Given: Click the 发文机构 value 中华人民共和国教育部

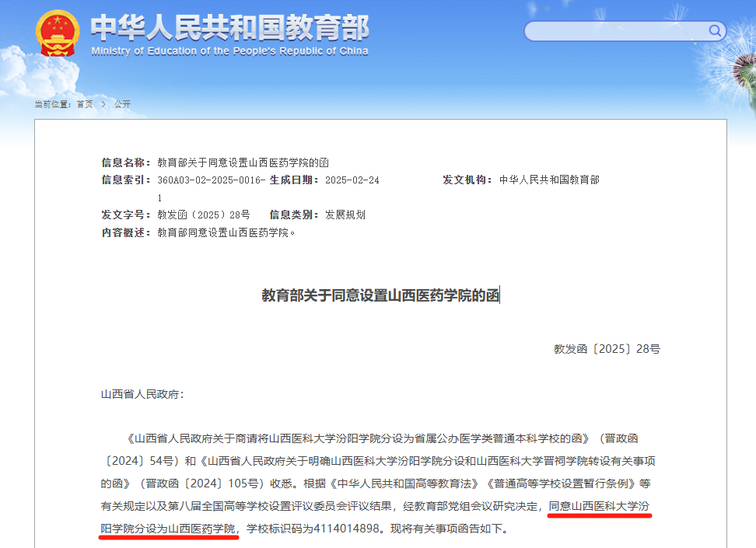Looking at the screenshot, I should (549, 180).
